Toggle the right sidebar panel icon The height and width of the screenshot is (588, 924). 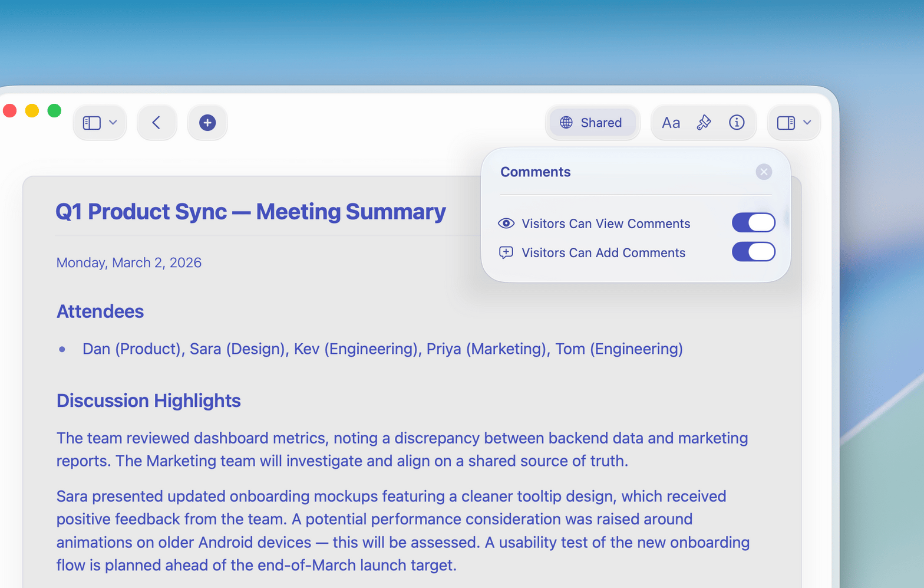[x=786, y=123]
